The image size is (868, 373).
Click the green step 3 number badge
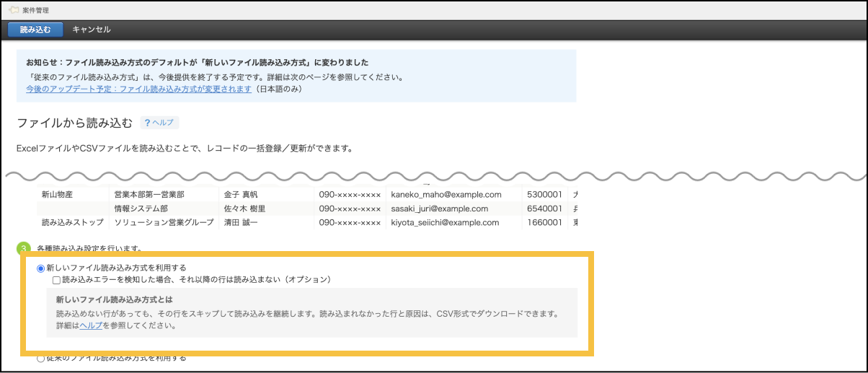pyautogui.click(x=23, y=249)
